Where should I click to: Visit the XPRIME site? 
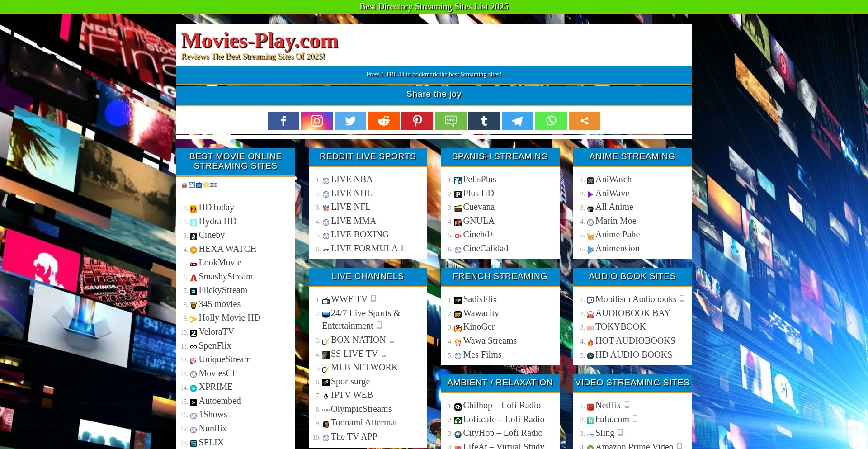tap(216, 387)
